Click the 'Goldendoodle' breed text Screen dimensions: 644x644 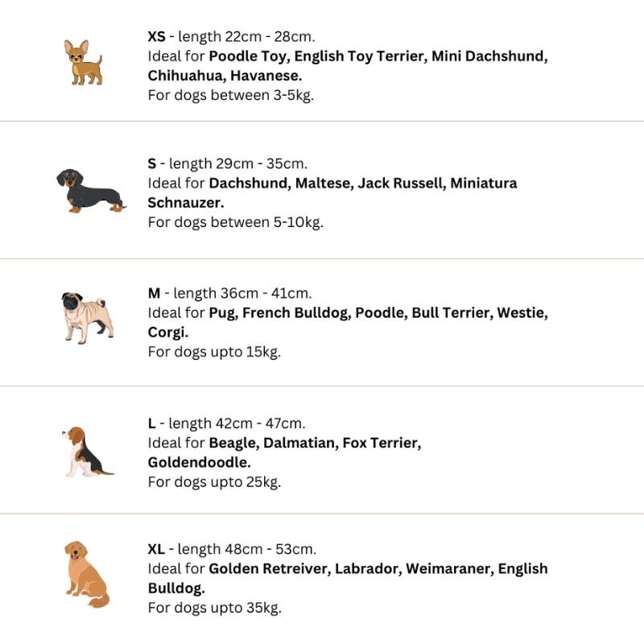point(199,462)
